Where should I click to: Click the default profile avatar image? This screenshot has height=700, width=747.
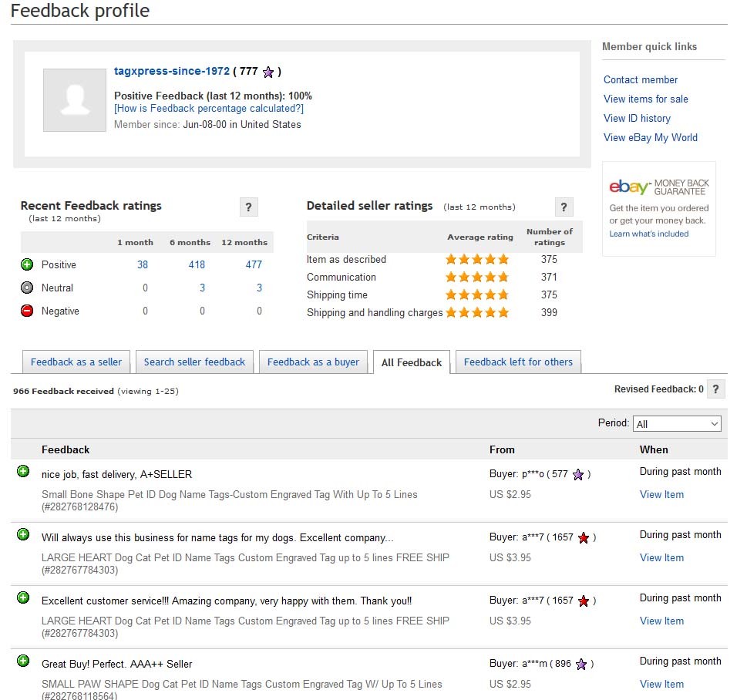75,100
